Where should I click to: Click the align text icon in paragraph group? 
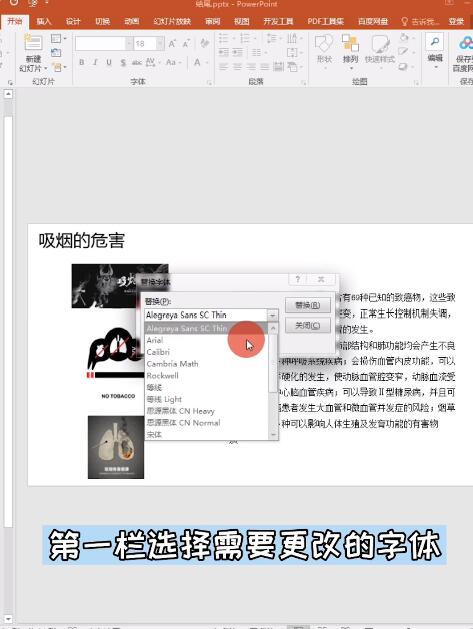pyautogui.click(x=293, y=53)
